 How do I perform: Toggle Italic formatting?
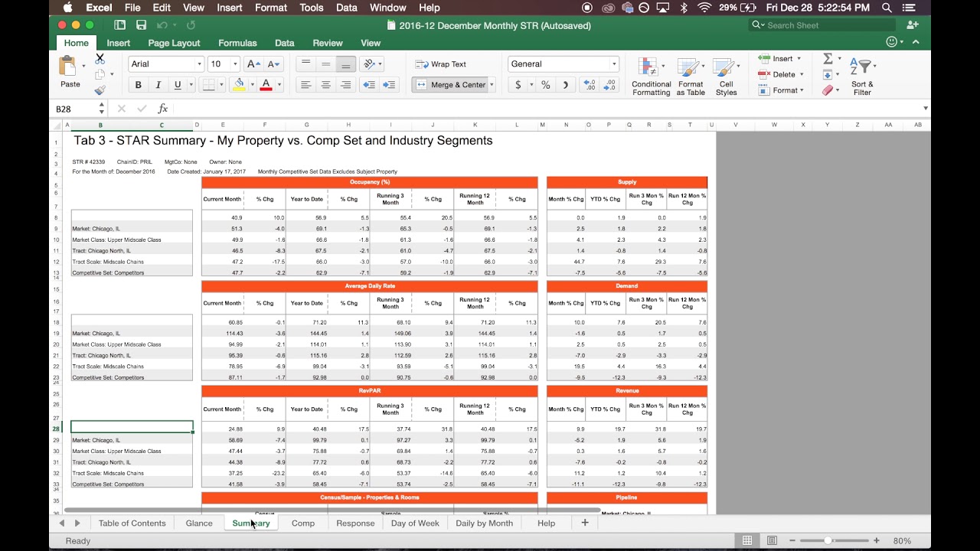coord(158,85)
